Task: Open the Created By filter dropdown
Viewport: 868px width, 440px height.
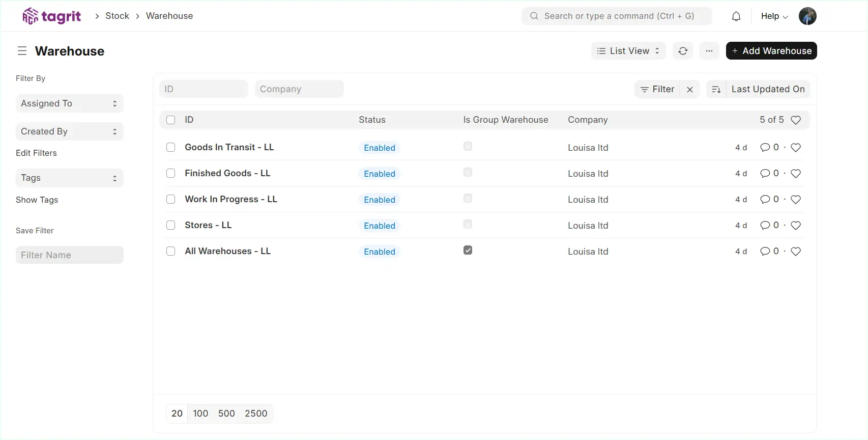Action: point(69,131)
